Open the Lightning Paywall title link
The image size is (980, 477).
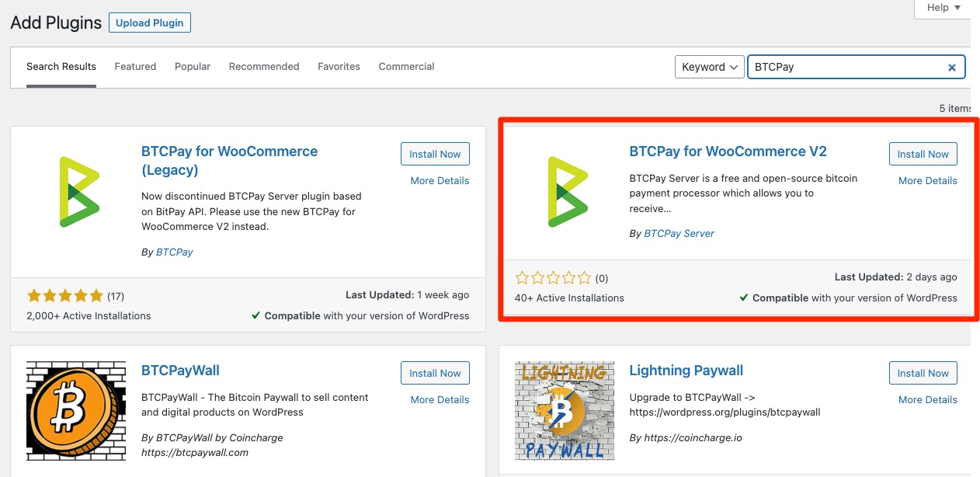[686, 371]
